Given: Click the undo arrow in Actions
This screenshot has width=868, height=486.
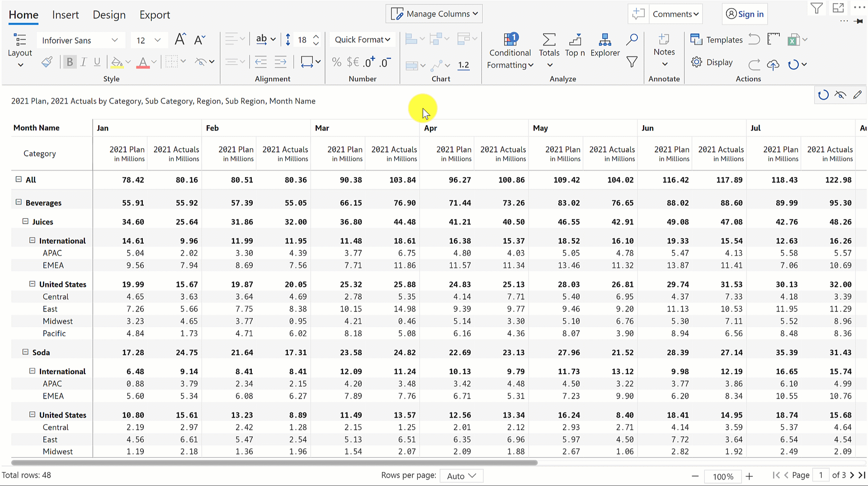Looking at the screenshot, I should tap(754, 39).
